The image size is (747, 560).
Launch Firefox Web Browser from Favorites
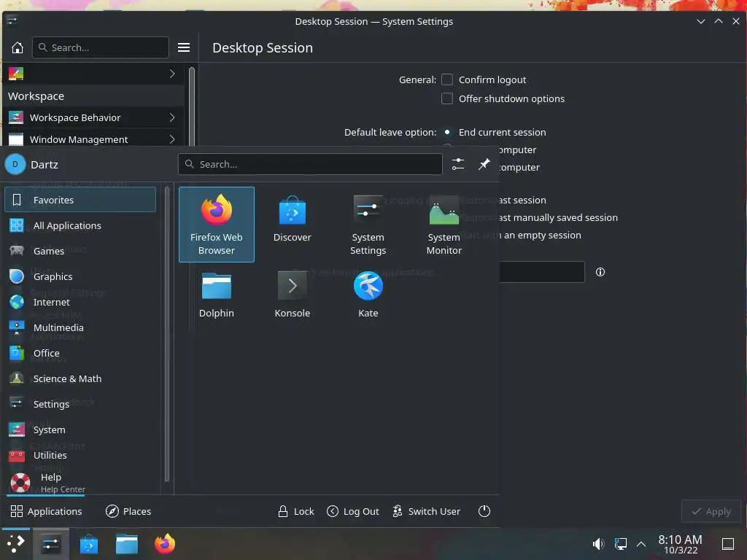pyautogui.click(x=216, y=225)
